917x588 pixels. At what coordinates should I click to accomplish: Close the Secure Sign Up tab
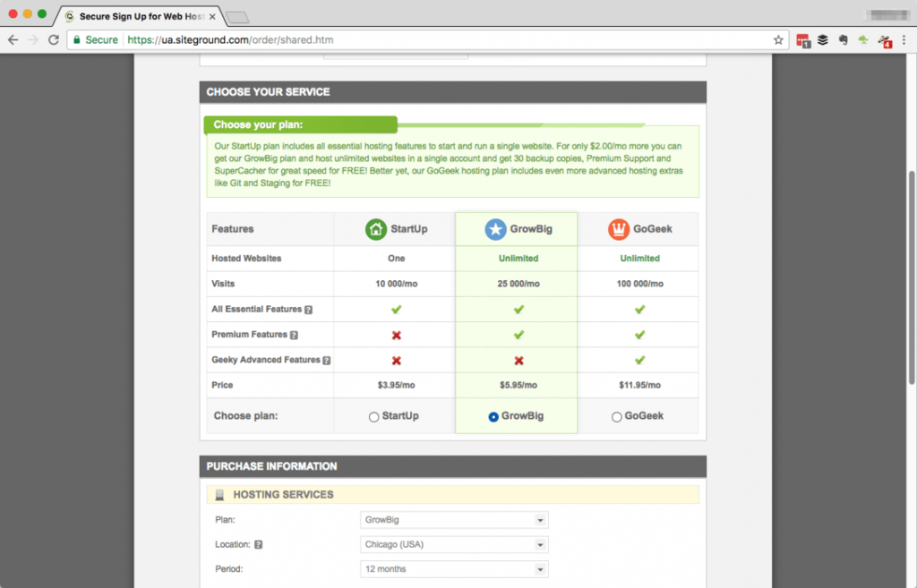coord(212,16)
